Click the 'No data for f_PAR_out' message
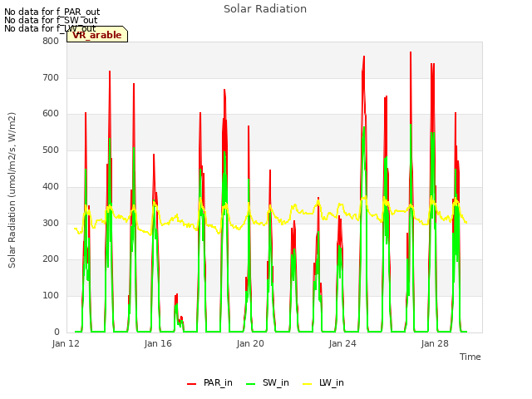The width and height of the screenshot is (532, 399). pyautogui.click(x=52, y=12)
